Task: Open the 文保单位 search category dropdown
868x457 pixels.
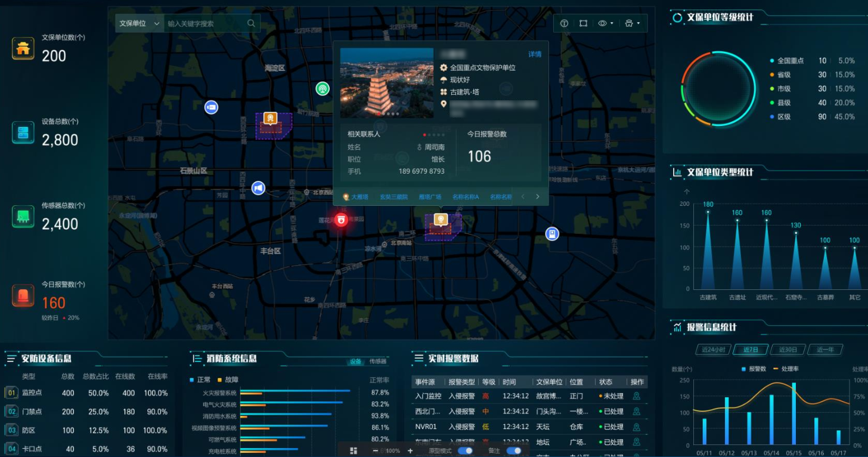Action: click(x=139, y=23)
